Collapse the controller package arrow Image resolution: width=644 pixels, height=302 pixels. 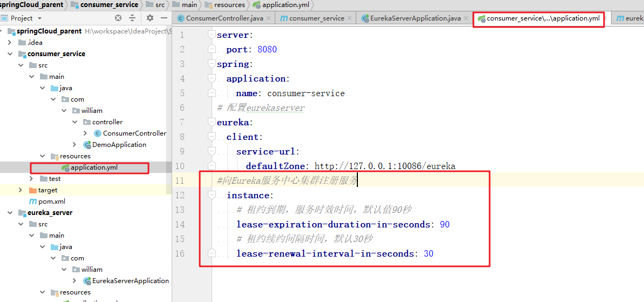point(74,122)
